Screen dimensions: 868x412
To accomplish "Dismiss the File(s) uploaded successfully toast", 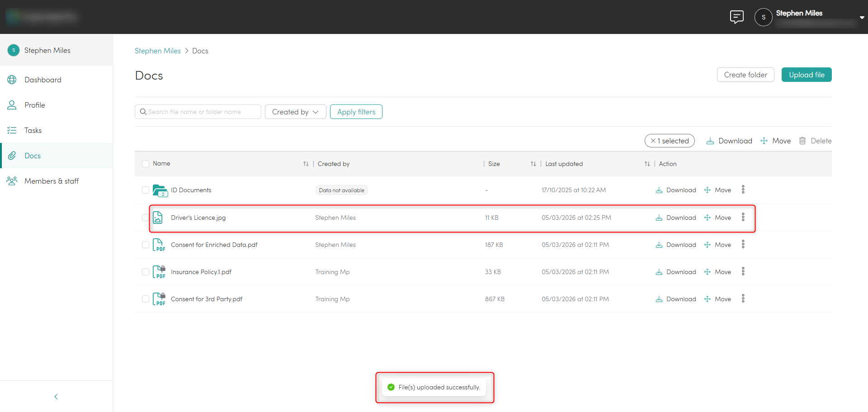I will point(434,387).
